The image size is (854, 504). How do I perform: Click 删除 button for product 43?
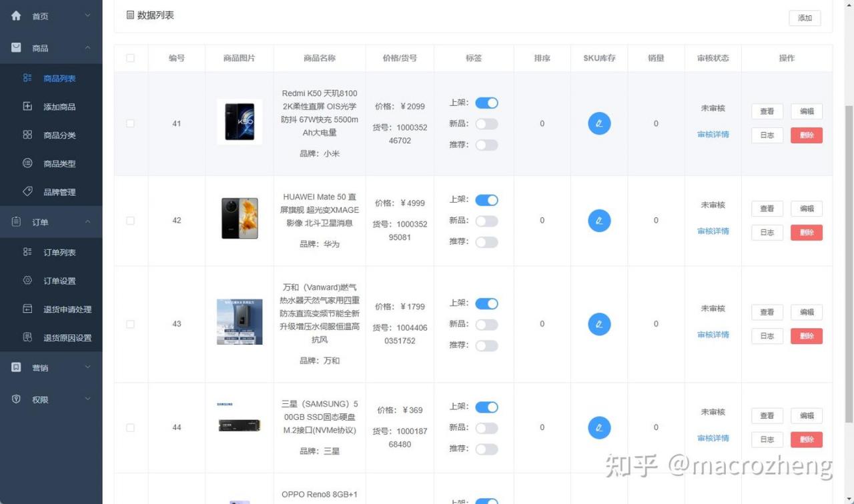[x=807, y=336]
